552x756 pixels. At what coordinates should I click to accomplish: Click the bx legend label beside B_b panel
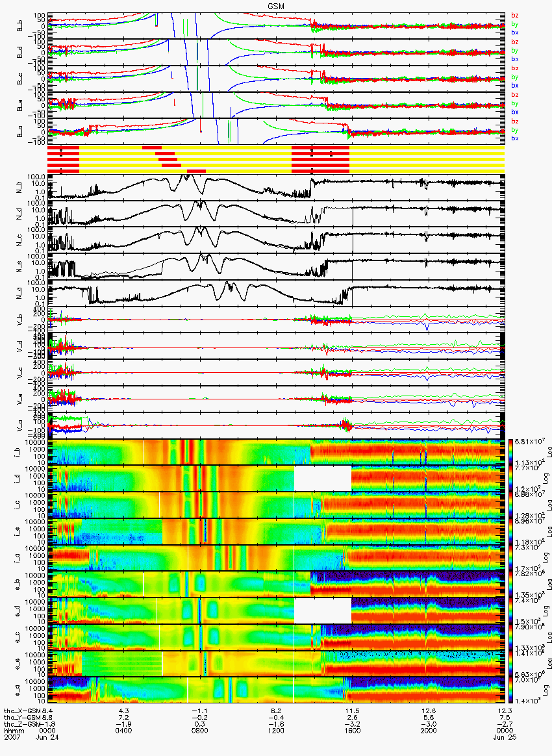[x=515, y=32]
